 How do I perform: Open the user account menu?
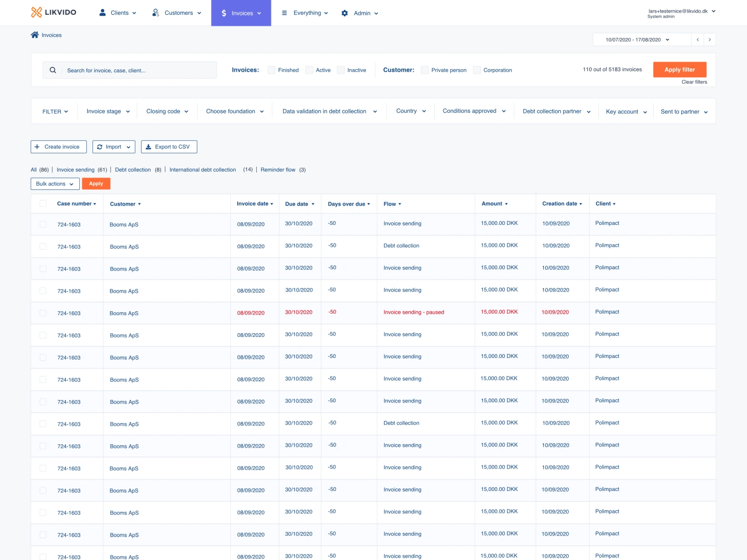[682, 13]
